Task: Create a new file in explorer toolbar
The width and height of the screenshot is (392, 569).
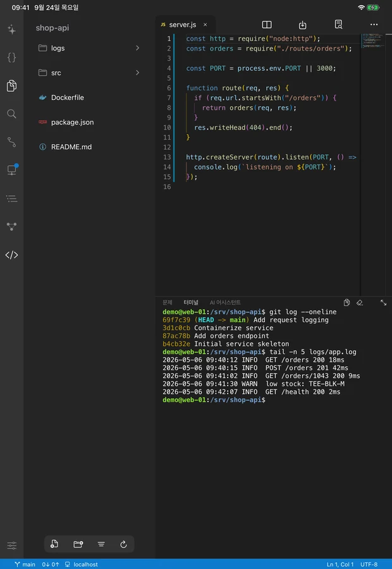Action: tap(54, 544)
